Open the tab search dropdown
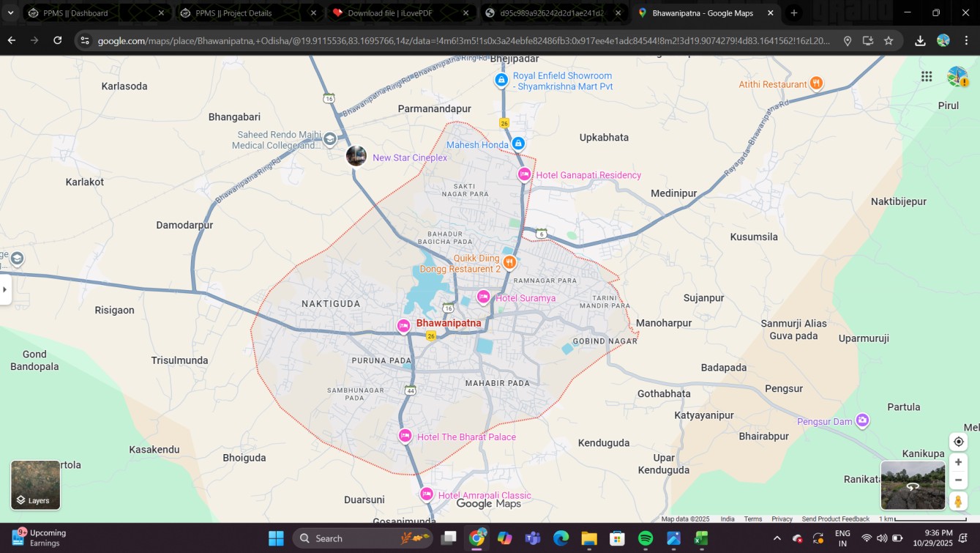Image resolution: width=980 pixels, height=553 pixels. point(10,13)
